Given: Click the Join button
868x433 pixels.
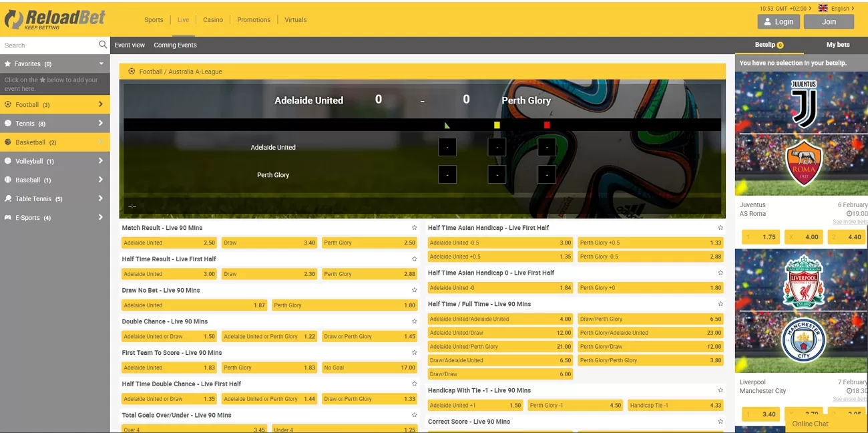Looking at the screenshot, I should coord(829,21).
